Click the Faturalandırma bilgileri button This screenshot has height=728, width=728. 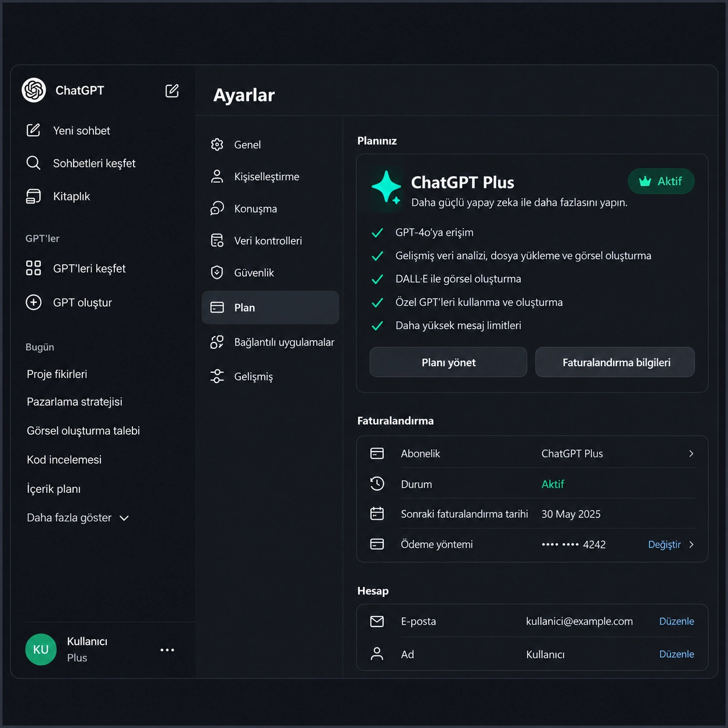point(615,362)
